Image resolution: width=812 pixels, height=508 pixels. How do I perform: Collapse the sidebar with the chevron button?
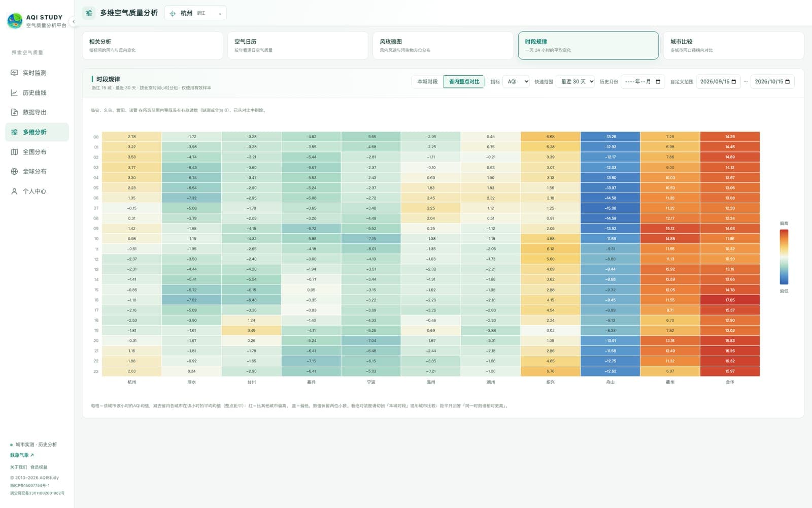[74, 21]
